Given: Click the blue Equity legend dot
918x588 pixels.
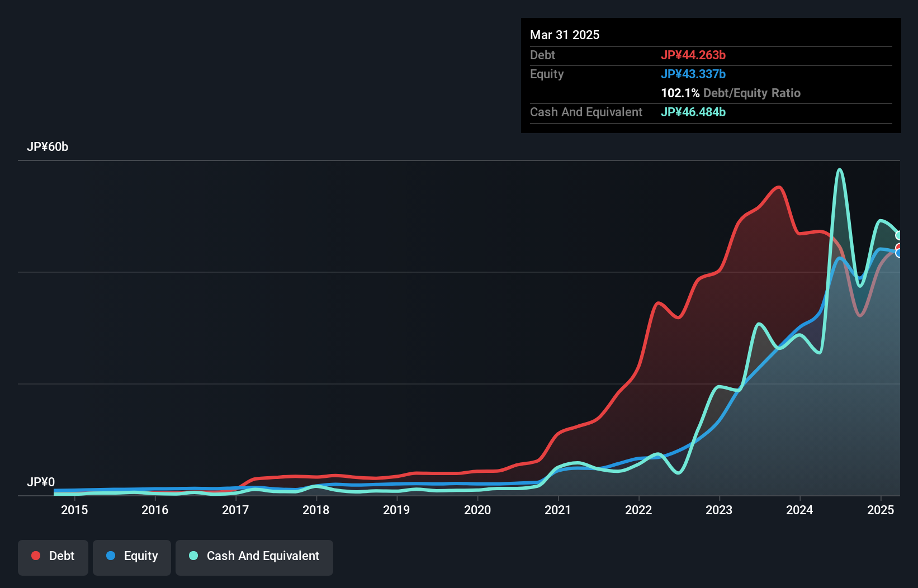Looking at the screenshot, I should [111, 556].
